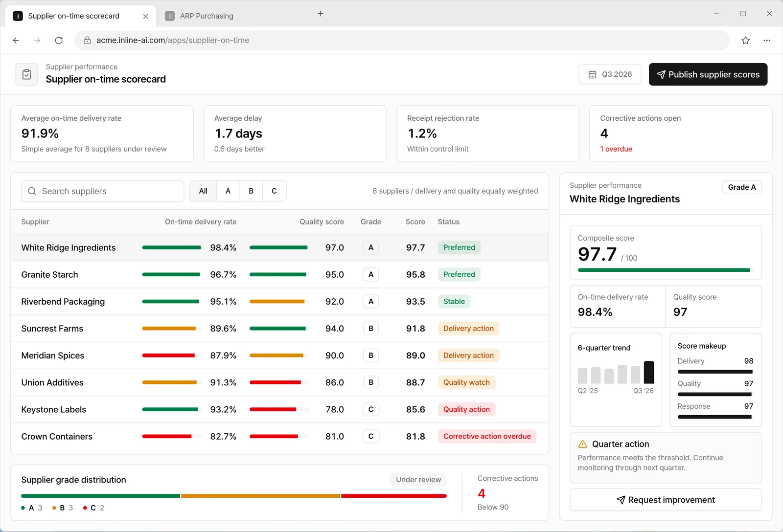
Task: Filter suppliers by grade B
Action: pyautogui.click(x=251, y=191)
